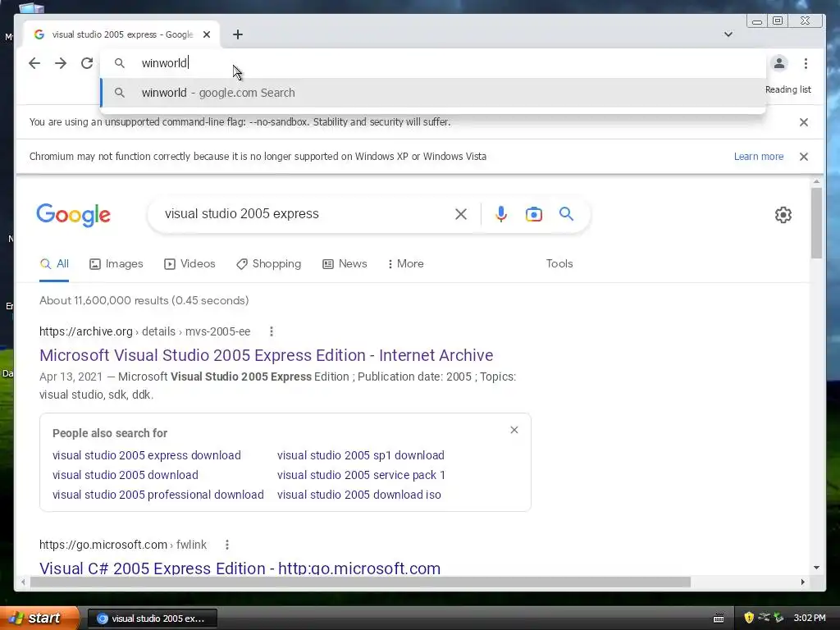Image resolution: width=840 pixels, height=630 pixels.
Task: Switch to the News tab
Action: 345,263
